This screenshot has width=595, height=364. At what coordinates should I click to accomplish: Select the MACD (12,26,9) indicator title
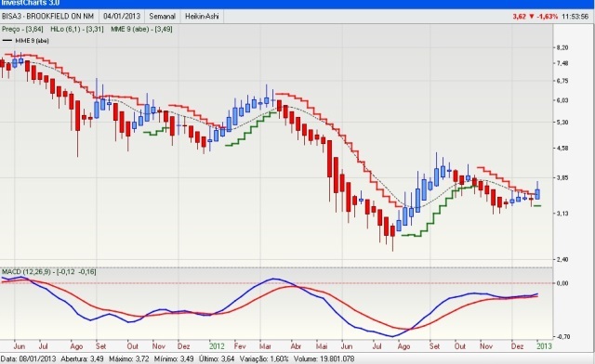tap(49, 272)
